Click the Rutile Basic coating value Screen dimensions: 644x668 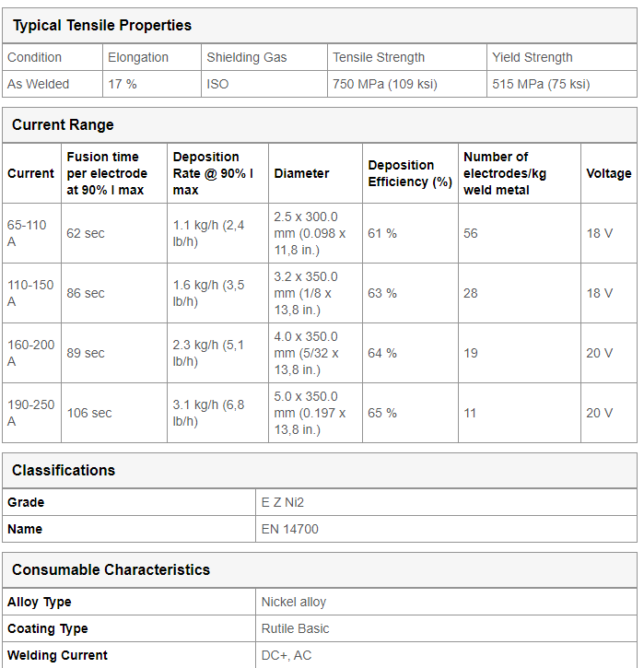[446, 628]
